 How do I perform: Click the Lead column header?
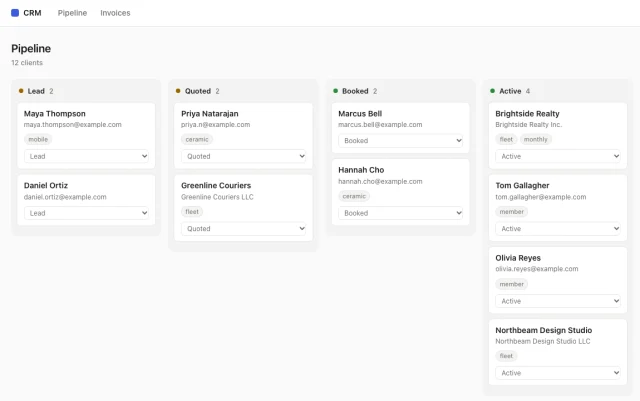(x=36, y=91)
